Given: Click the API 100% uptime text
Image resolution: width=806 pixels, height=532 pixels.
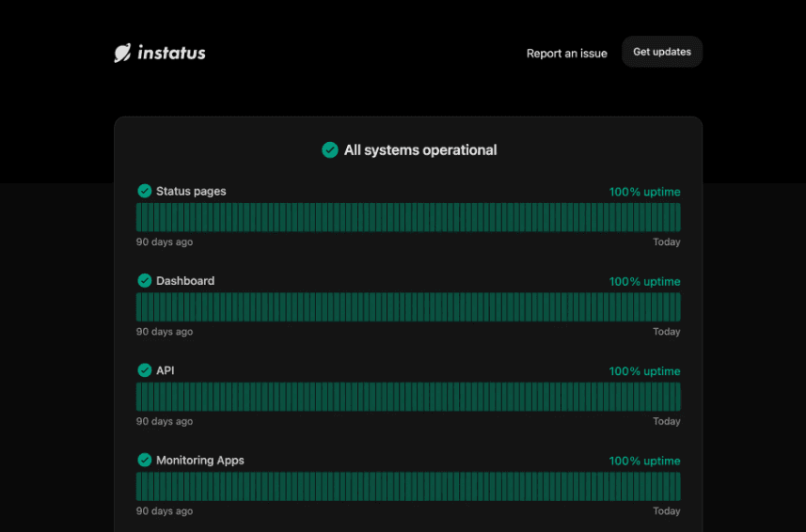Looking at the screenshot, I should pos(644,371).
